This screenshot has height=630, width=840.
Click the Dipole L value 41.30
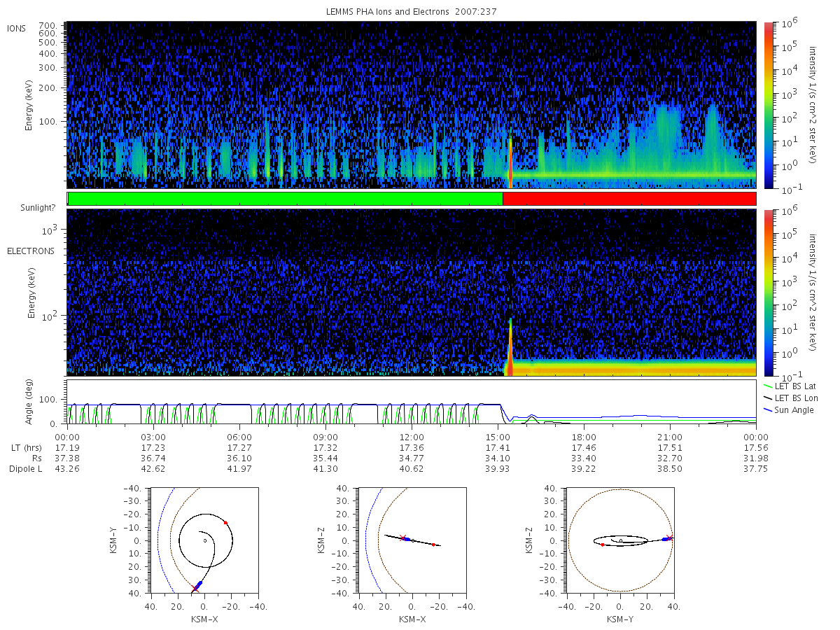(x=325, y=469)
